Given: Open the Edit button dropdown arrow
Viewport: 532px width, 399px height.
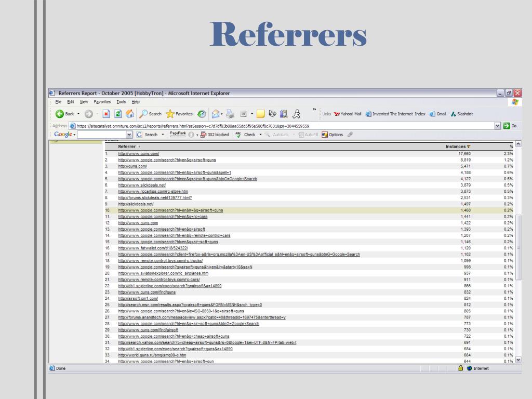Looking at the screenshot, I should click(x=252, y=114).
